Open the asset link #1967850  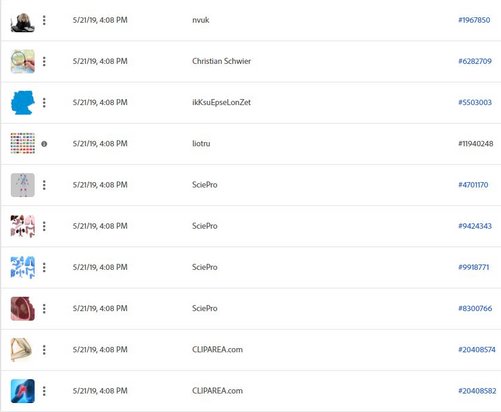pyautogui.click(x=474, y=20)
